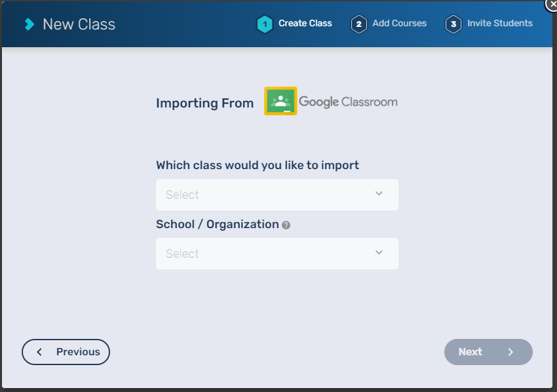Click the 'Importing From' label
Image resolution: width=557 pixels, height=392 pixels.
[205, 103]
